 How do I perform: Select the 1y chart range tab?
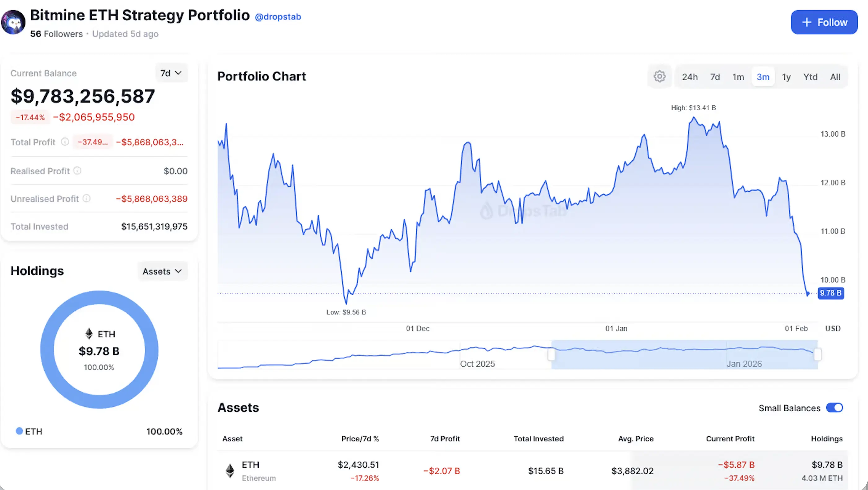pos(786,77)
